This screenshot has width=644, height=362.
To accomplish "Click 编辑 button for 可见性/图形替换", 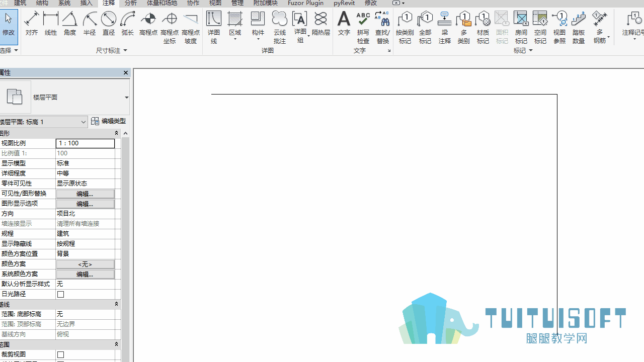I will coord(85,194).
